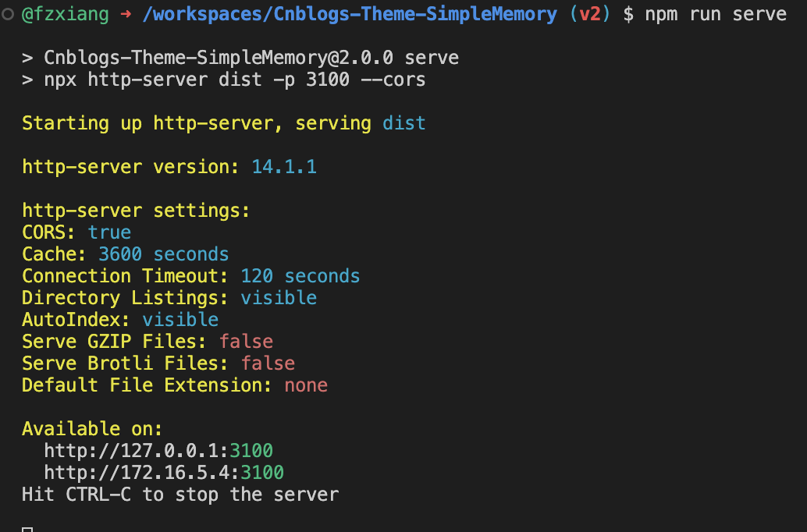Open the http://127.0.0.1:3100 link
807x532 pixels.
[158, 451]
